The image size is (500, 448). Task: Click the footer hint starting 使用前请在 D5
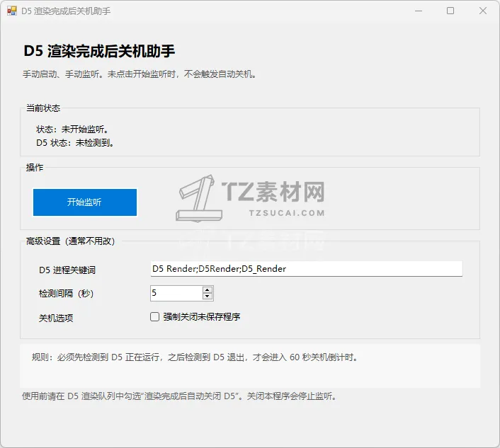[179, 396]
